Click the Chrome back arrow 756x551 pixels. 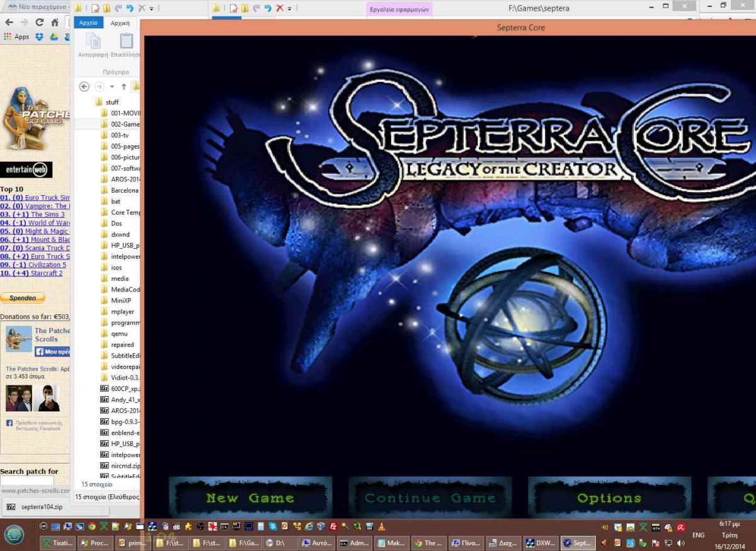click(9, 22)
